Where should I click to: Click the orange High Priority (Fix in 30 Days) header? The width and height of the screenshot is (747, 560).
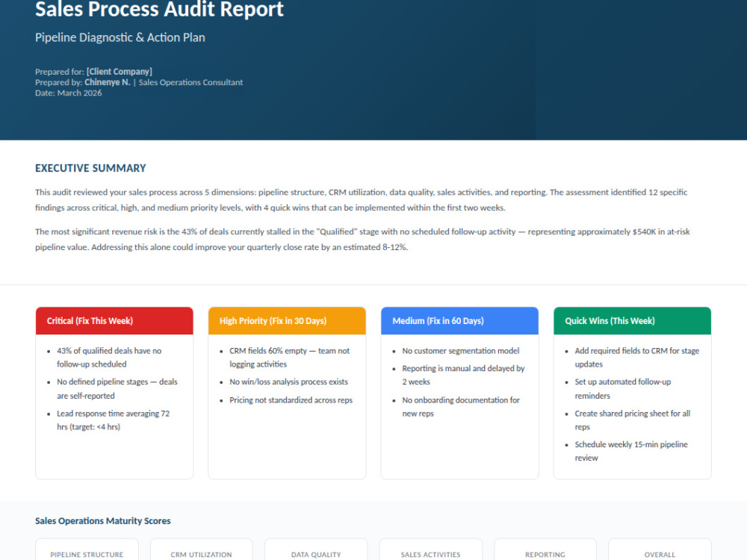[287, 321]
